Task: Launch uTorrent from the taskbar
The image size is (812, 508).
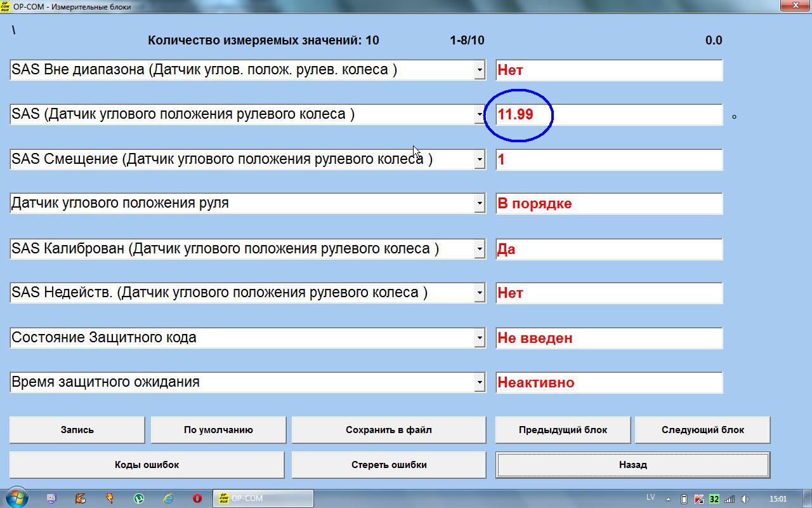Action: [x=139, y=498]
